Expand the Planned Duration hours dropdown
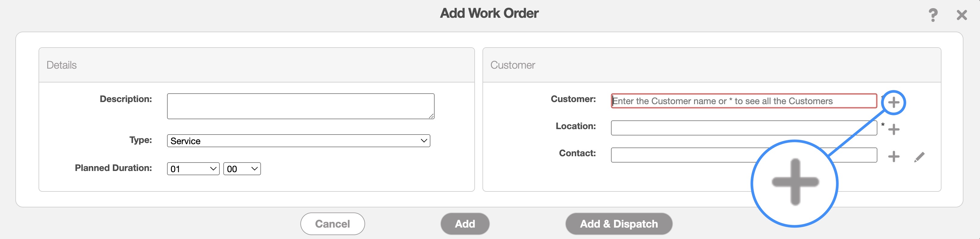980x239 pixels. click(193, 169)
